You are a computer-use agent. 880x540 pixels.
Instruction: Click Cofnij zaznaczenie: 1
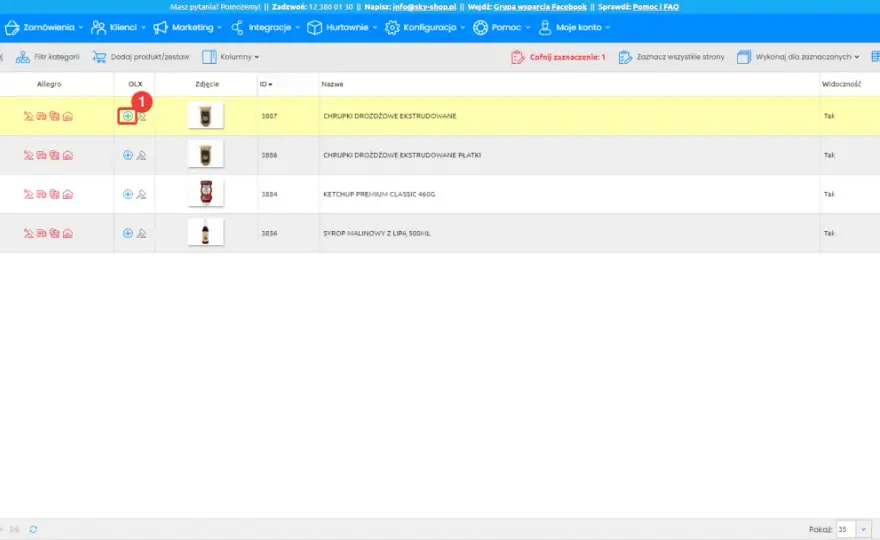tap(558, 57)
